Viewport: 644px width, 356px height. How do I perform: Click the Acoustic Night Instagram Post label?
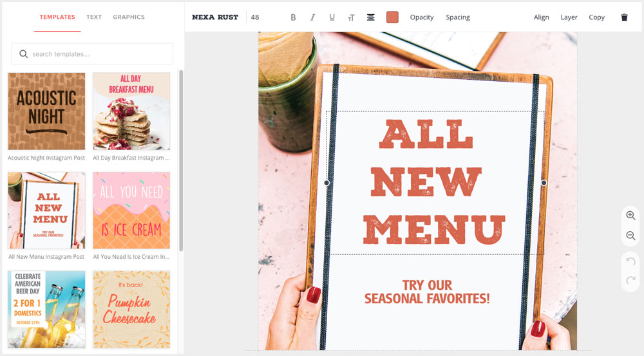[x=46, y=158]
